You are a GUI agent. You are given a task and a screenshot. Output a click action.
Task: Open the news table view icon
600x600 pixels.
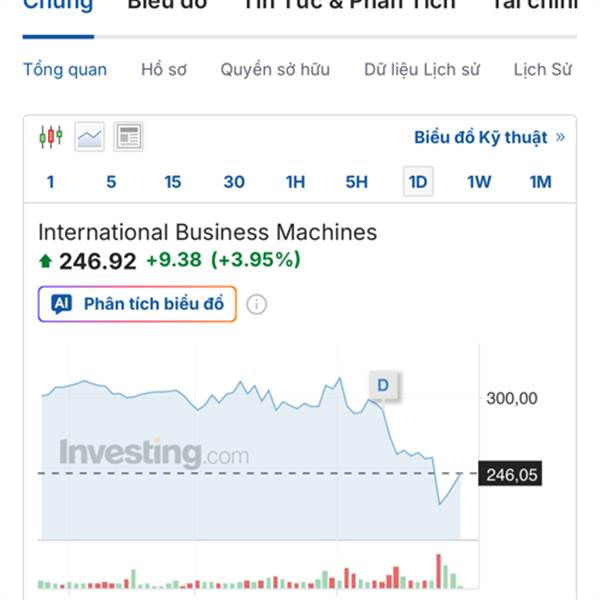click(x=128, y=137)
